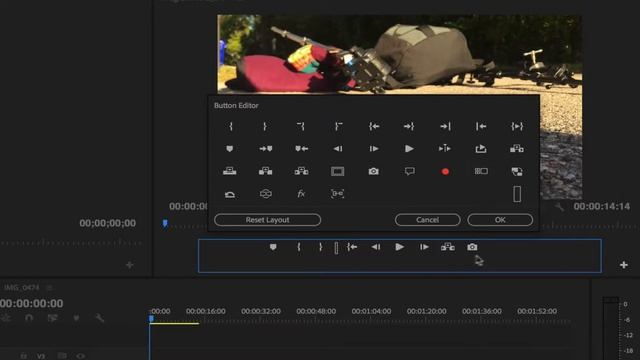Play the program monitor from transport bar
The height and width of the screenshot is (360, 640).
[400, 247]
